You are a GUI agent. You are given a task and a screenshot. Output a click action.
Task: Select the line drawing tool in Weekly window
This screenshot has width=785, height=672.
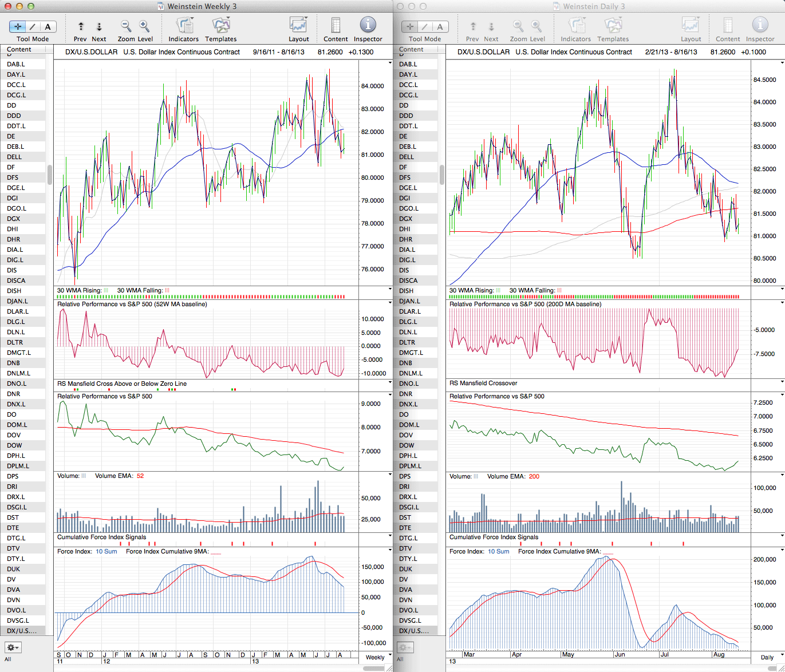[33, 26]
